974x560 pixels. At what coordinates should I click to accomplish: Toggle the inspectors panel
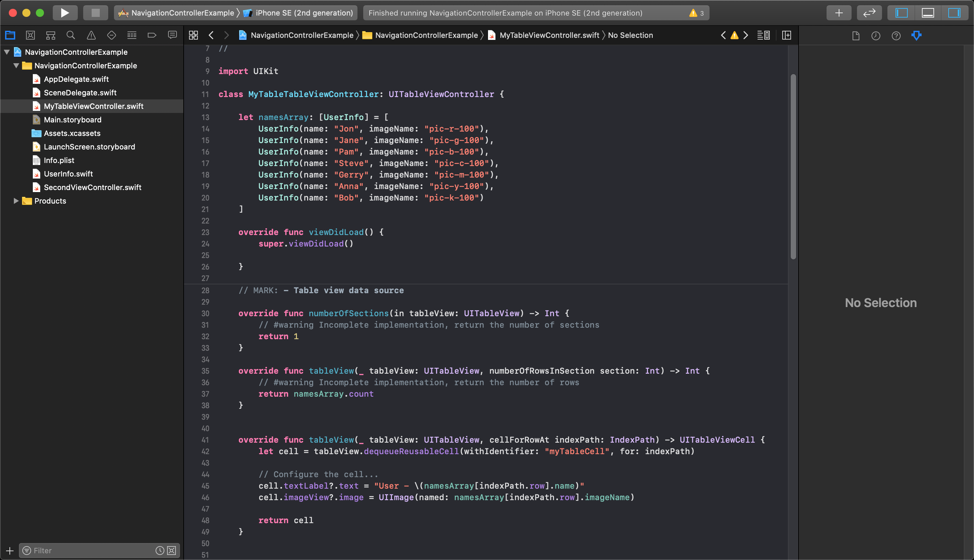[954, 13]
